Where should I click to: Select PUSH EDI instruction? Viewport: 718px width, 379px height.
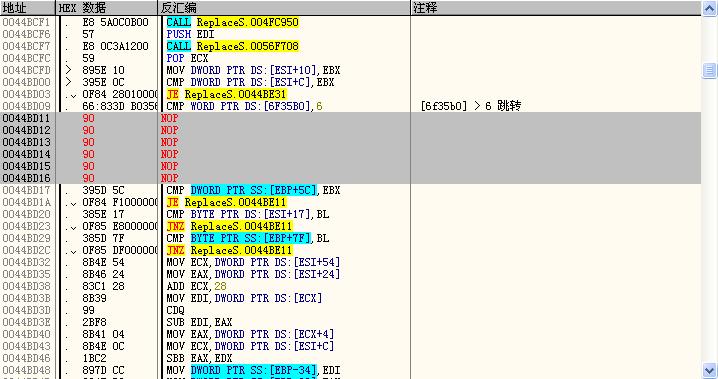pos(190,34)
